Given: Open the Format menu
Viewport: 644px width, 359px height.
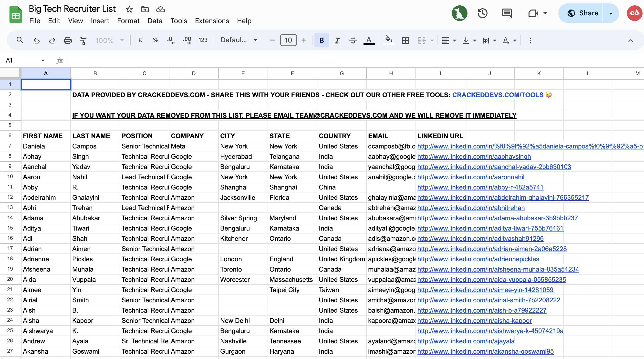Looking at the screenshot, I should tap(128, 21).
